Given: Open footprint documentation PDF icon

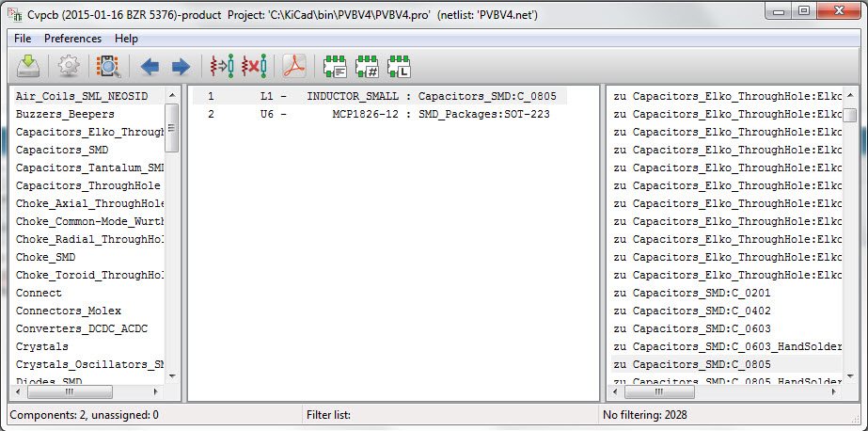Looking at the screenshot, I should (x=295, y=67).
